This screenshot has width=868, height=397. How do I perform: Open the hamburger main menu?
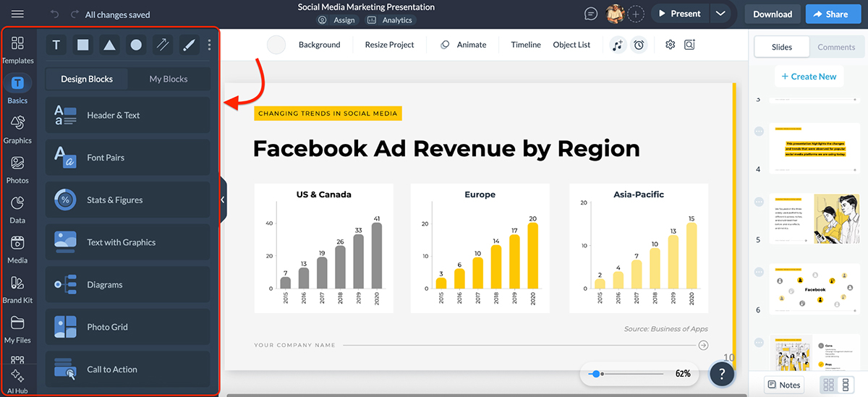(x=17, y=14)
